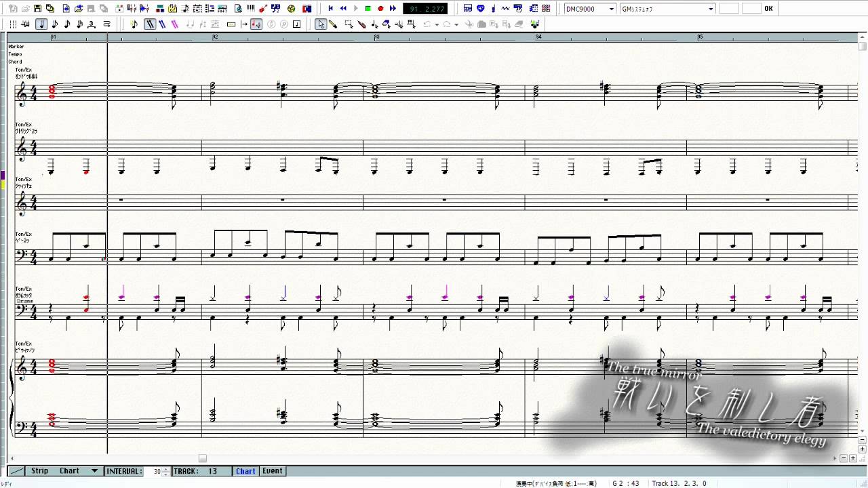Click the Strip label in the bottom bar
The width and height of the screenshot is (868, 488).
[39, 471]
